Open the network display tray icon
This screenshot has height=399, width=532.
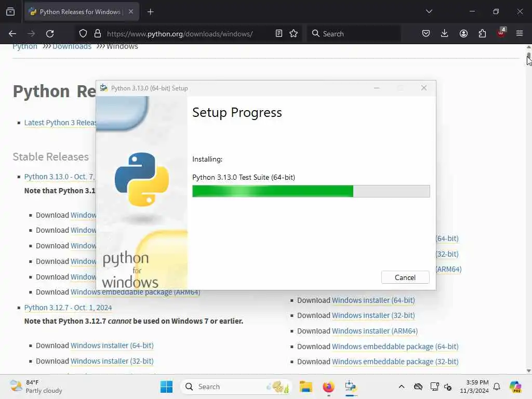tap(435, 387)
